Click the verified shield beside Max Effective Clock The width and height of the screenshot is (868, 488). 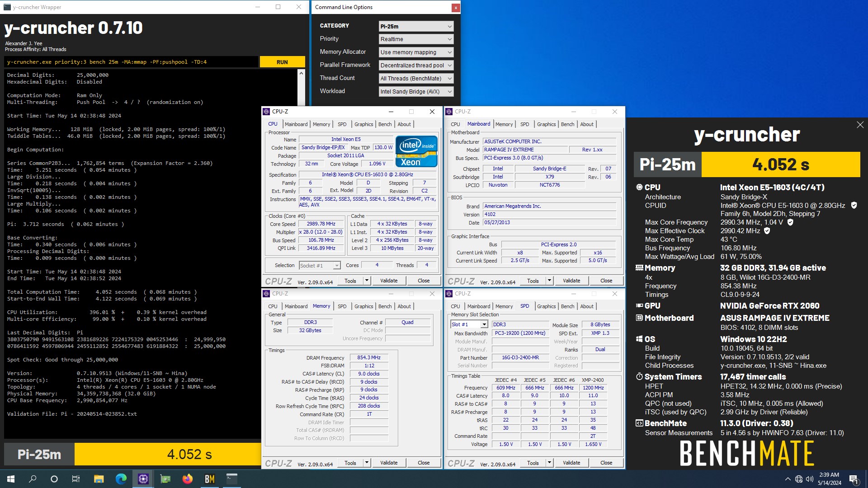767,231
